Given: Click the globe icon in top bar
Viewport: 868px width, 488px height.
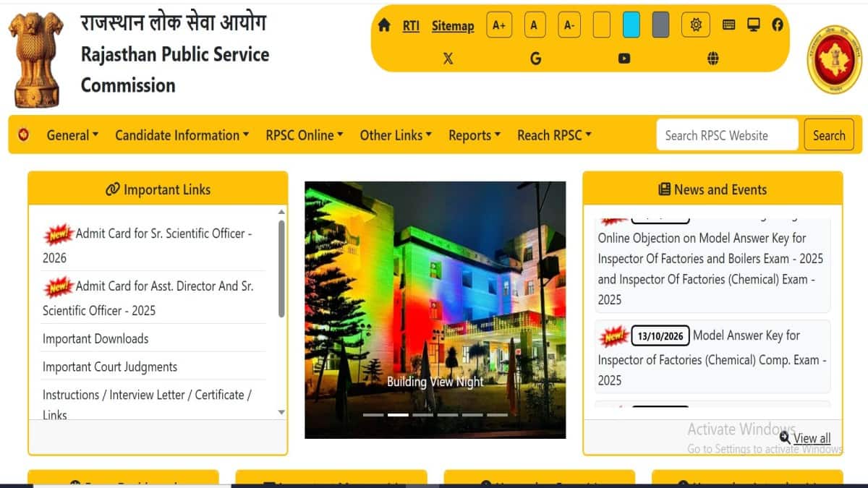Looking at the screenshot, I should [713, 59].
